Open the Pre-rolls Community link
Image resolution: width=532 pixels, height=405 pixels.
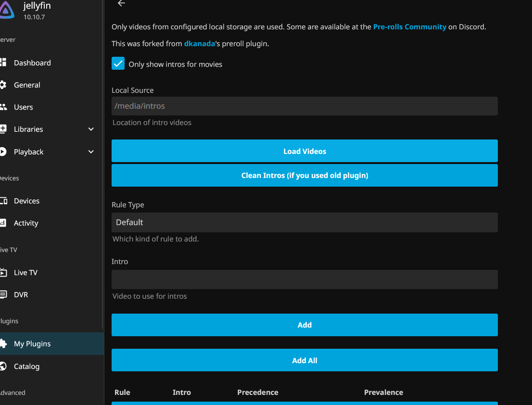[409, 27]
